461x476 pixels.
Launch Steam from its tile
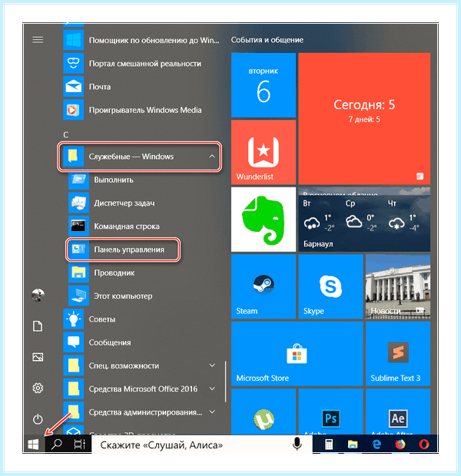point(264,286)
